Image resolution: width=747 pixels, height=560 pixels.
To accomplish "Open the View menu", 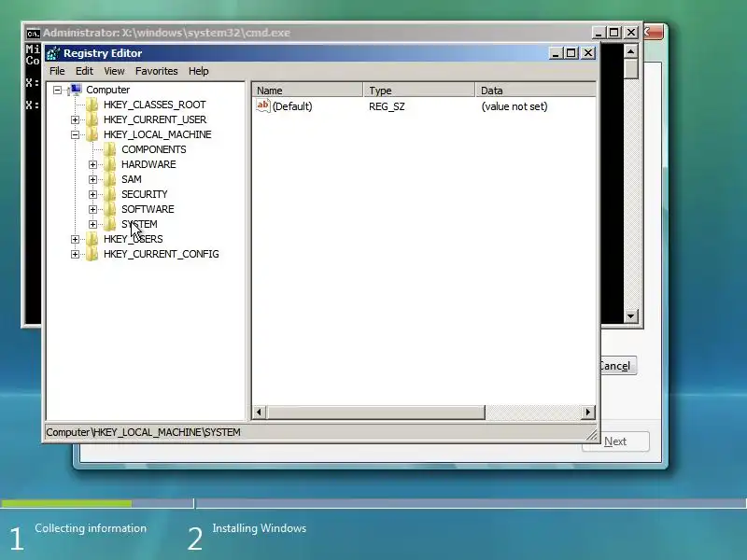I will click(x=114, y=71).
